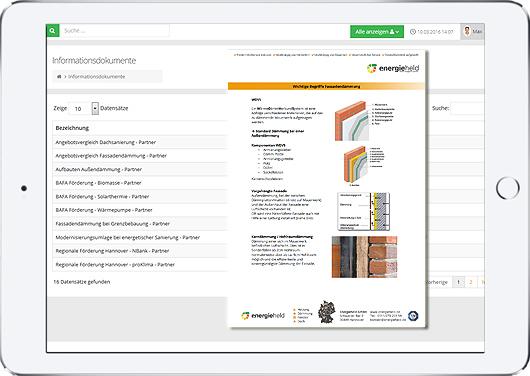Click the home icon in breadcrumb

coord(59,77)
